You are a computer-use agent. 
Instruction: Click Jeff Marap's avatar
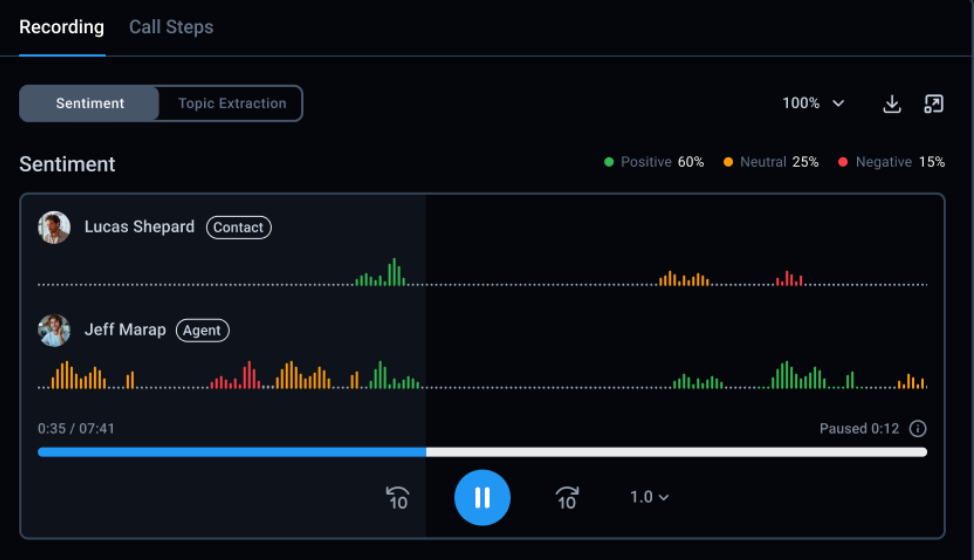(54, 330)
